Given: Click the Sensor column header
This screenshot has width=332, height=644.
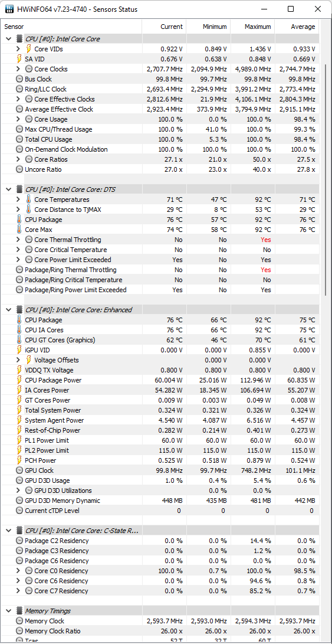Looking at the screenshot, I should point(72,27).
